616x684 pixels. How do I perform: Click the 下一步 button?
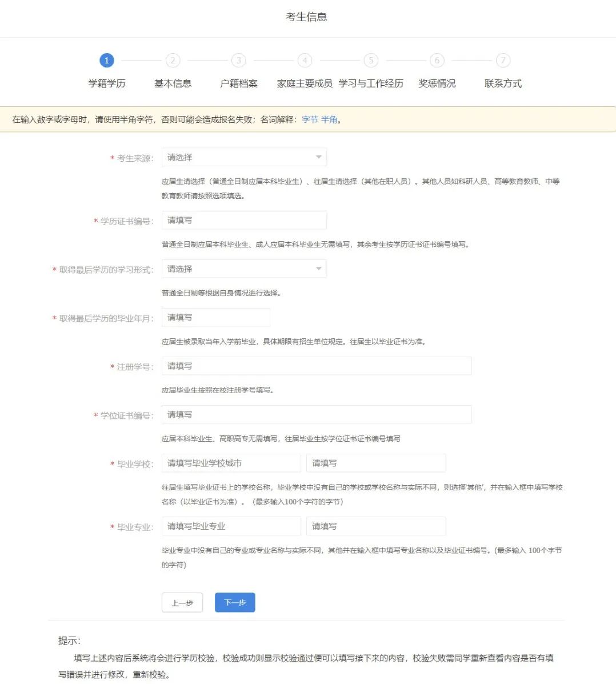click(235, 602)
